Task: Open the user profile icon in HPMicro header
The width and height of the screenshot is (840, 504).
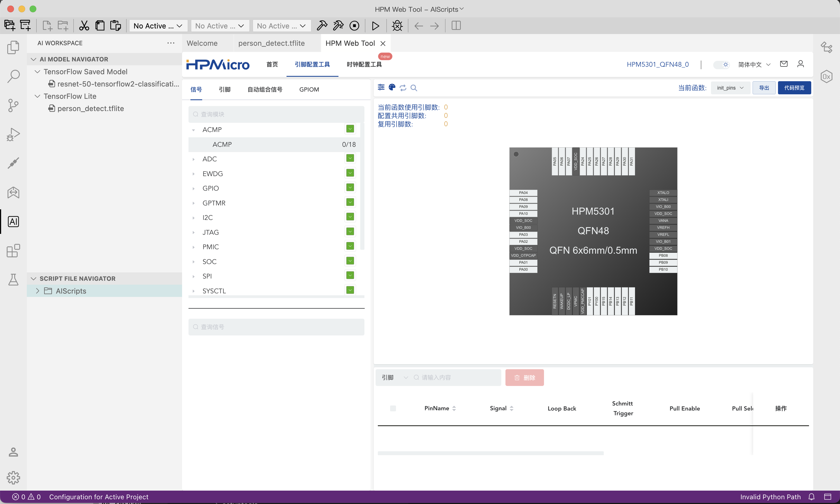Action: (x=801, y=64)
